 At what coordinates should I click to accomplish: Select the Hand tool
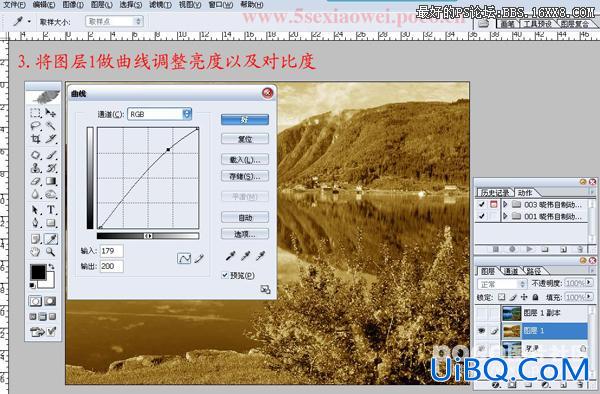(35, 252)
